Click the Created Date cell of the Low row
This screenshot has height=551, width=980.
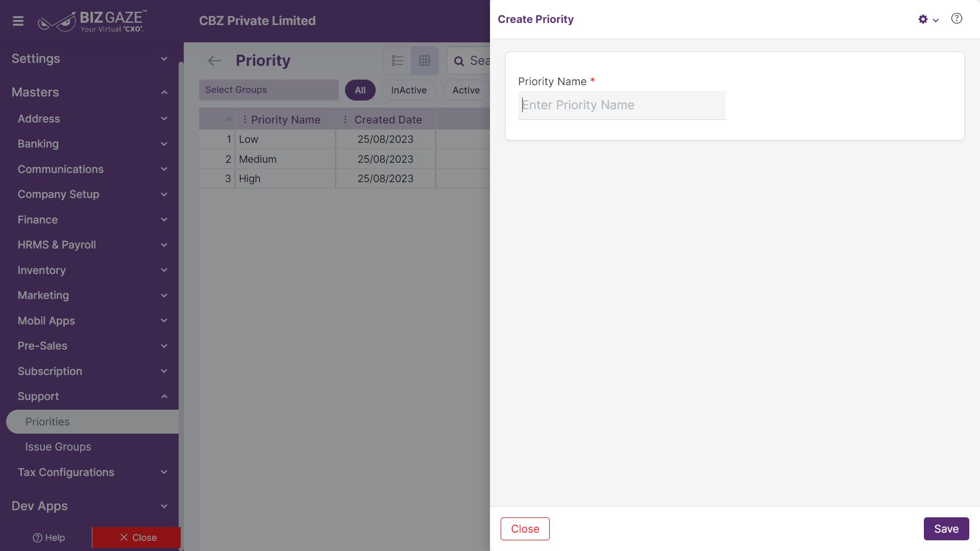pyautogui.click(x=385, y=139)
